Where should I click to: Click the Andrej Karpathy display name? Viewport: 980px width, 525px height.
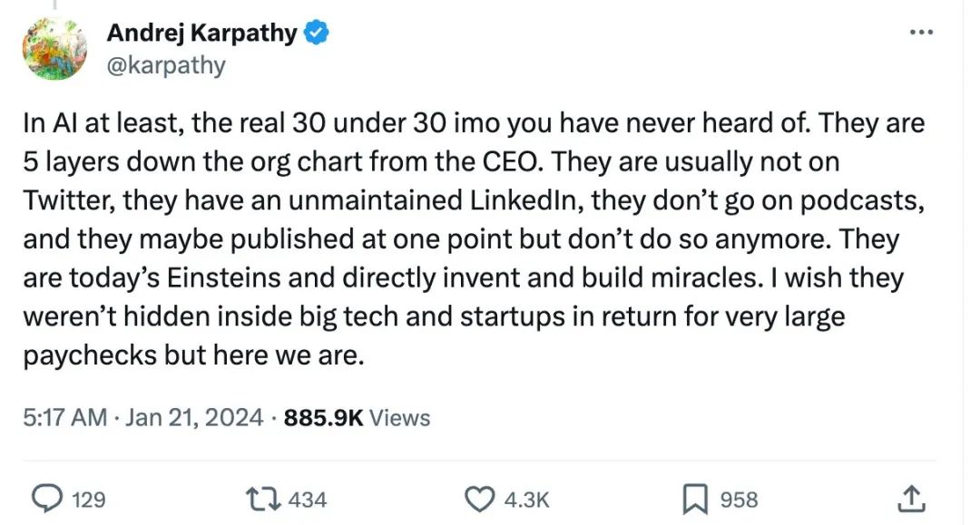coord(201,34)
